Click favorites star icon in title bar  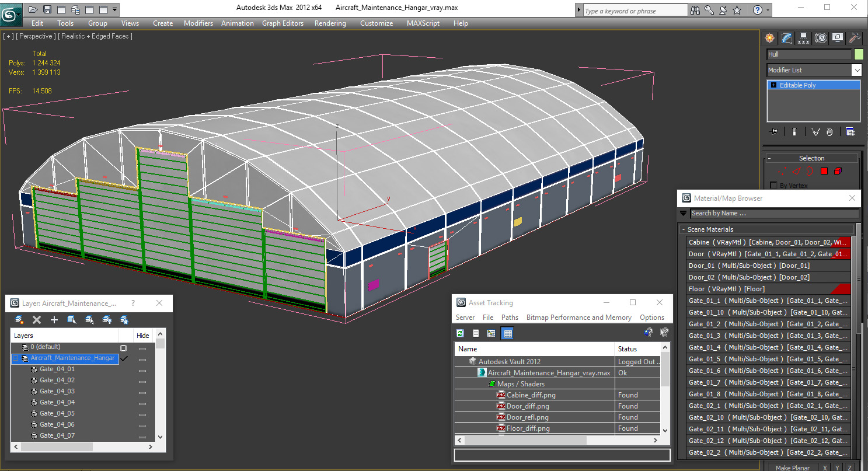737,10
